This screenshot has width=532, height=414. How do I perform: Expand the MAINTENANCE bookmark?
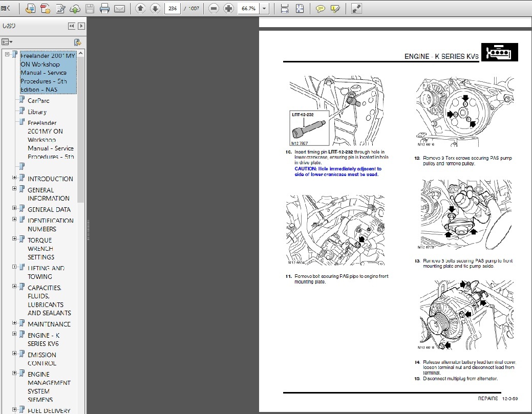pyautogui.click(x=14, y=323)
